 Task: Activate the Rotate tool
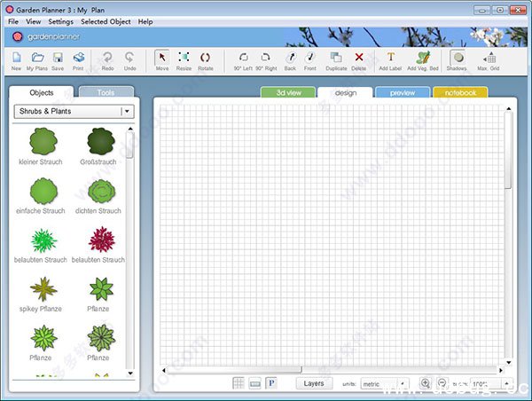[206, 59]
